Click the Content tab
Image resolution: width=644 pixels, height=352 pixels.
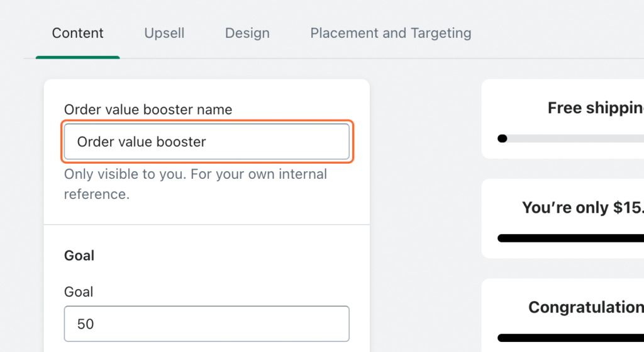pyautogui.click(x=78, y=33)
